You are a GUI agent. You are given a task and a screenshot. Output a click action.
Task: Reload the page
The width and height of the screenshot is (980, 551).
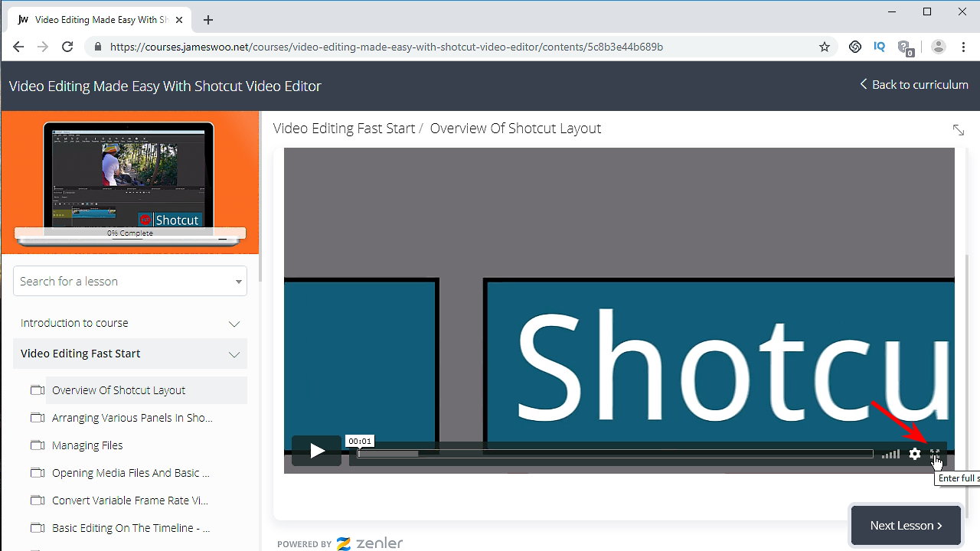click(67, 47)
